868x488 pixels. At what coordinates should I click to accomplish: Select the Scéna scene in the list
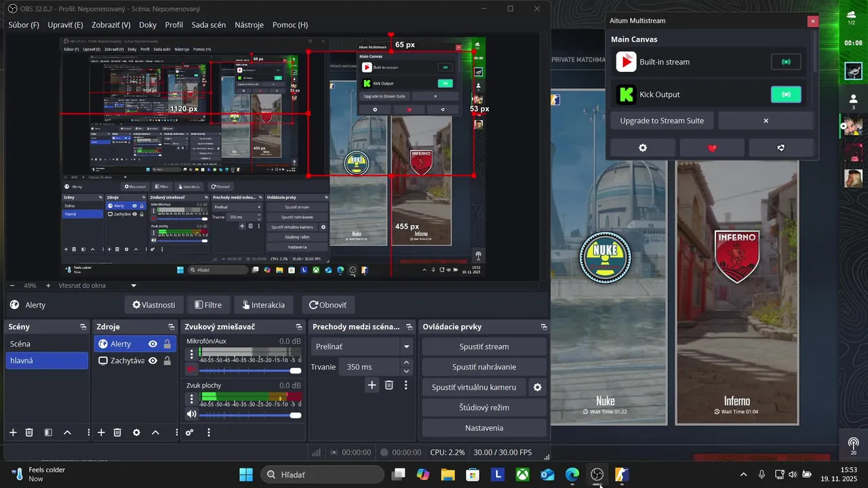tap(47, 344)
